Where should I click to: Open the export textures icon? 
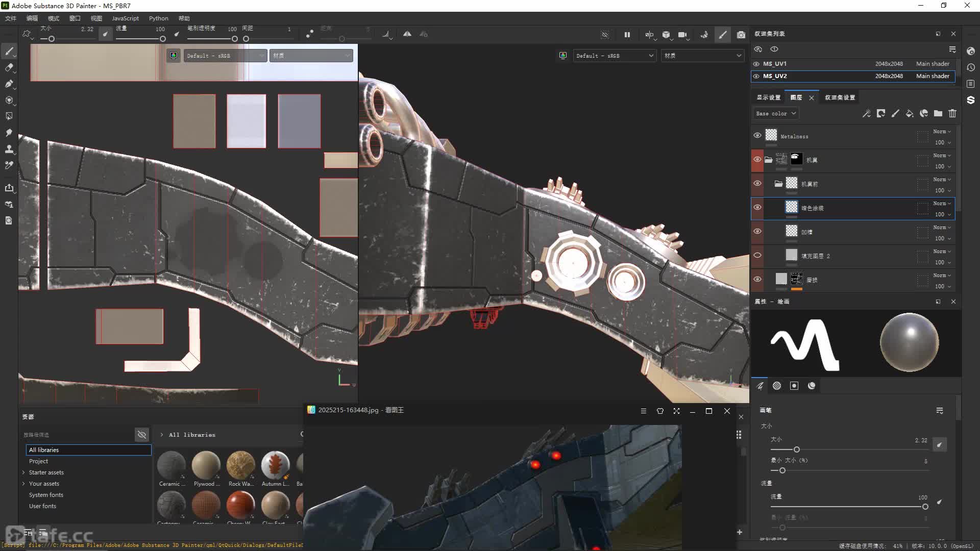click(9, 188)
